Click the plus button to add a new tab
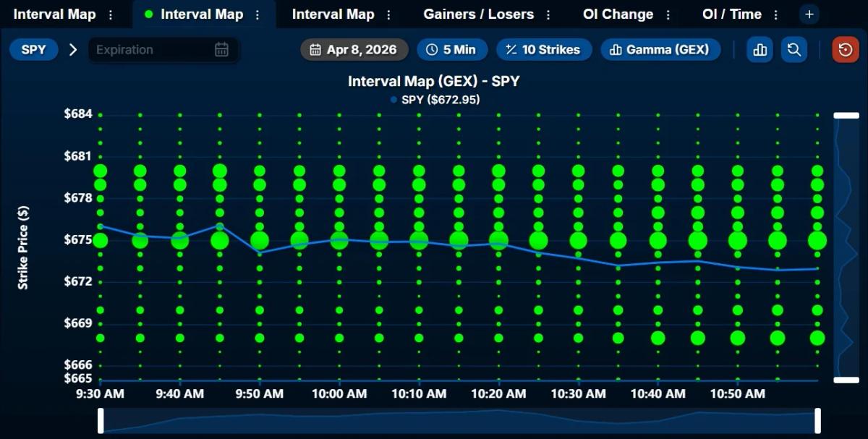 point(808,13)
